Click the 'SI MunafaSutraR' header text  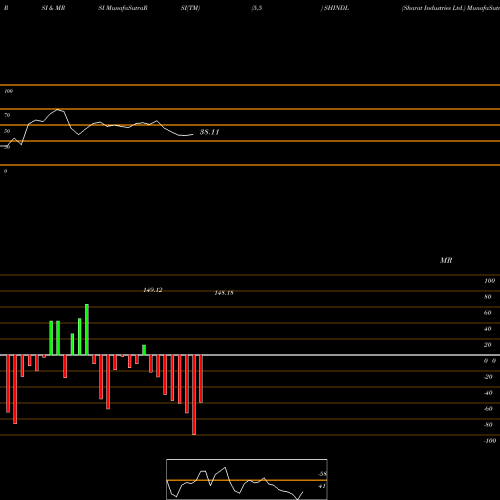(x=123, y=8)
